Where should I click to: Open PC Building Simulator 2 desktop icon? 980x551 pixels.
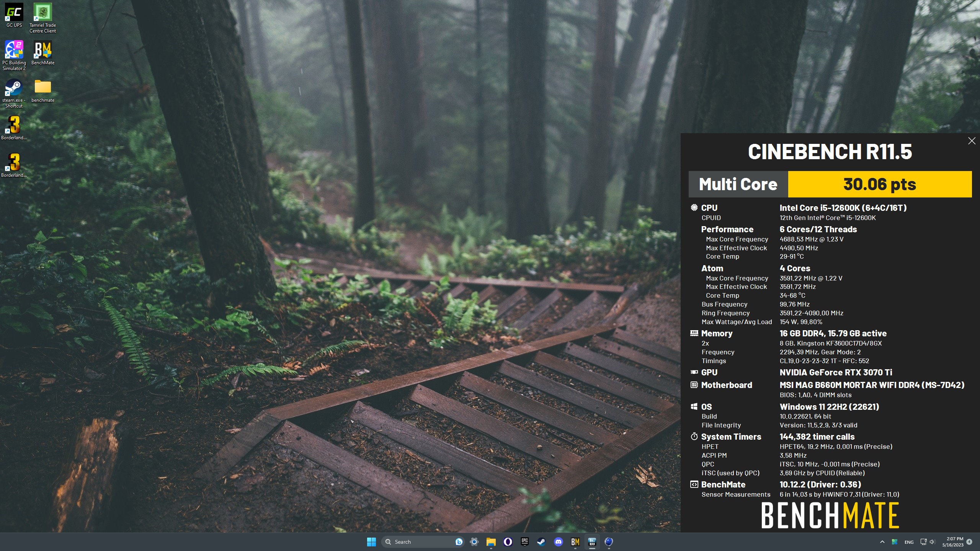(14, 55)
